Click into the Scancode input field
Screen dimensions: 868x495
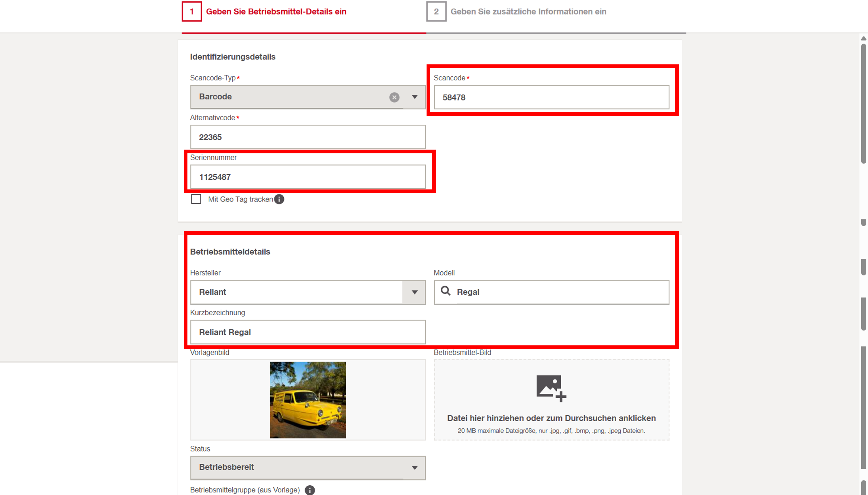(x=551, y=98)
